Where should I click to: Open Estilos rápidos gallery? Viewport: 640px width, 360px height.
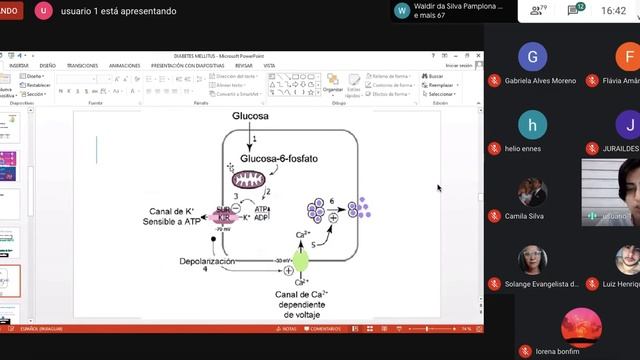click(354, 86)
